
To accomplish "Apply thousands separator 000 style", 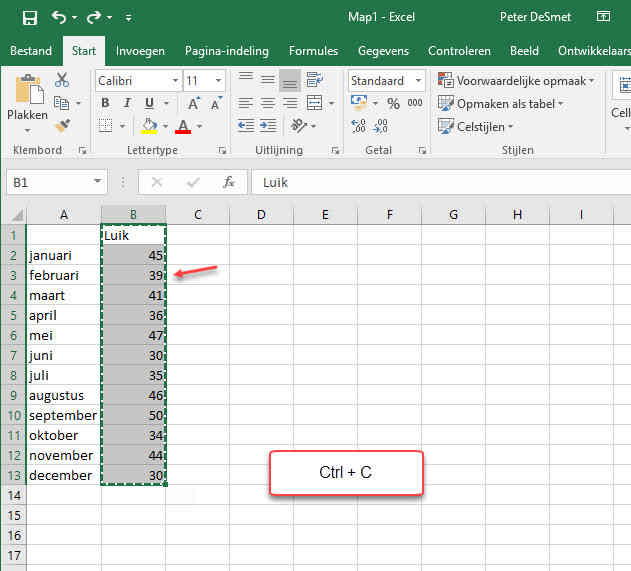I will point(415,103).
